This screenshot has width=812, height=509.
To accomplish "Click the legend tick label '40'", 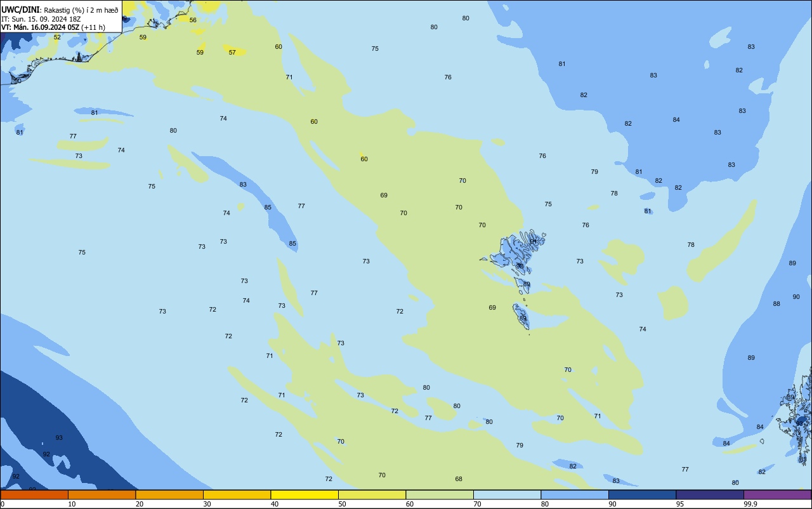I will tap(275, 504).
